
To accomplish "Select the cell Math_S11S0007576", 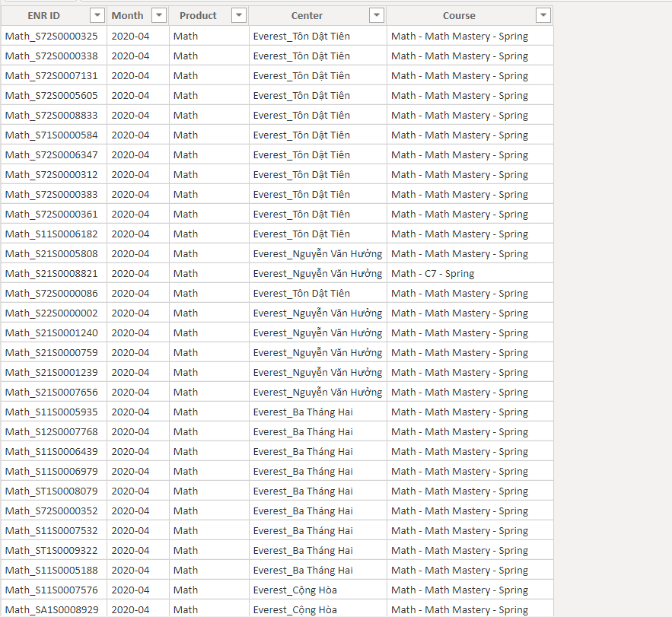I will (x=54, y=590).
